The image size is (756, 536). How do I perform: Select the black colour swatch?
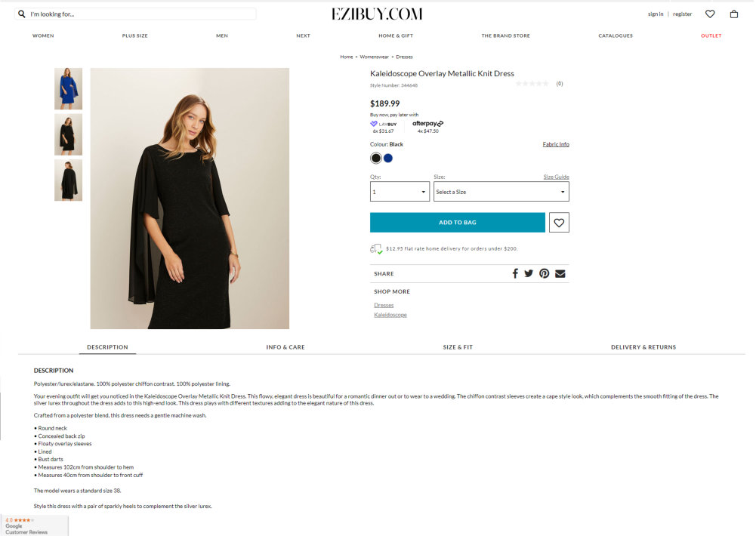(x=376, y=158)
